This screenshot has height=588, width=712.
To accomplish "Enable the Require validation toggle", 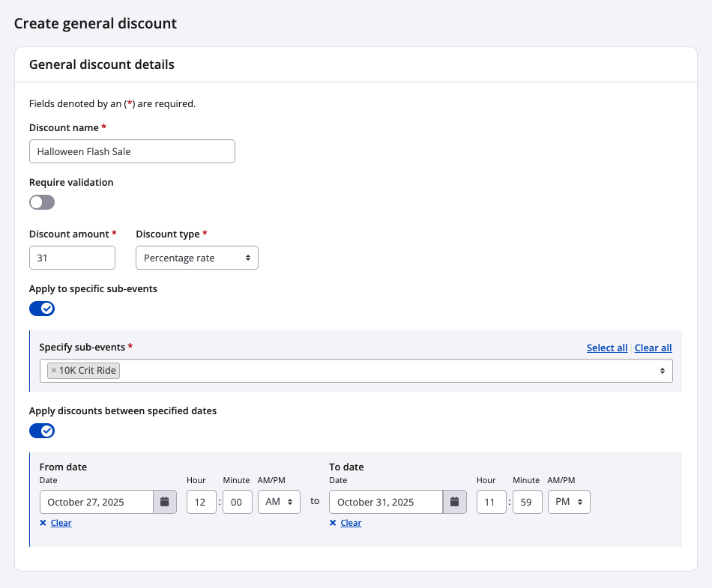I will click(42, 202).
